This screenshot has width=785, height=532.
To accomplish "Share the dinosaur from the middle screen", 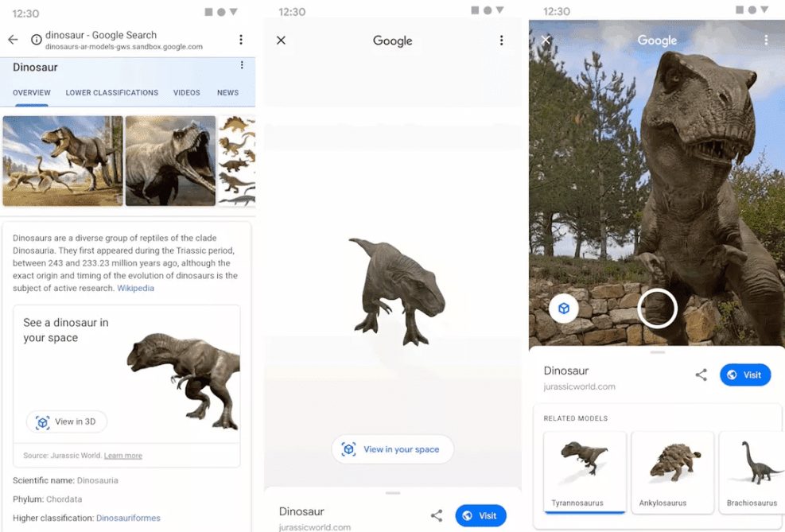I will click(437, 515).
